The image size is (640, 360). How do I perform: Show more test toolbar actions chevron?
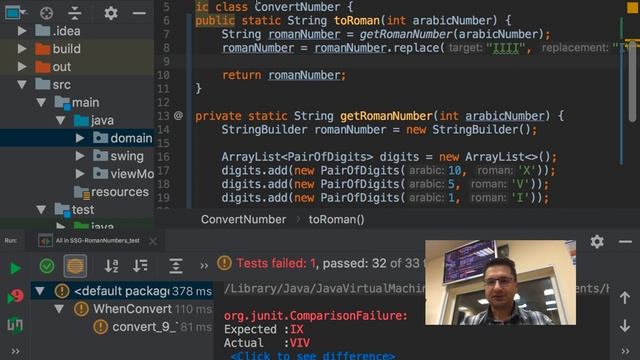[204, 266]
